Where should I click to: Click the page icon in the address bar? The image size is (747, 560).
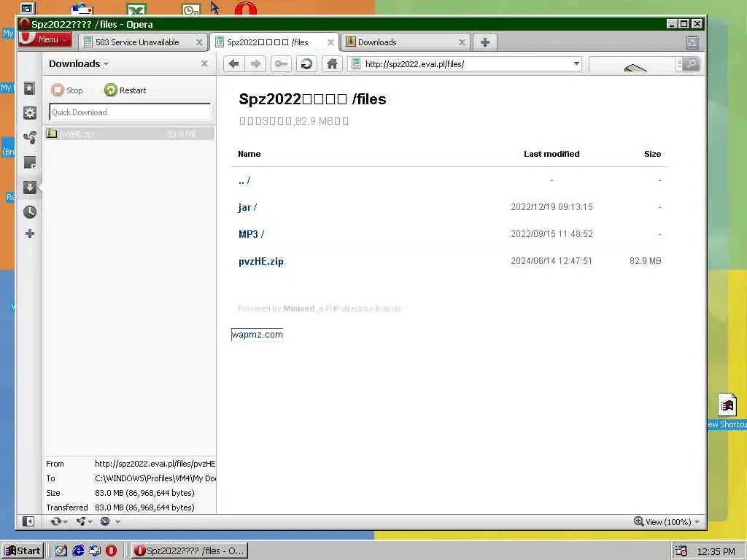tap(356, 64)
